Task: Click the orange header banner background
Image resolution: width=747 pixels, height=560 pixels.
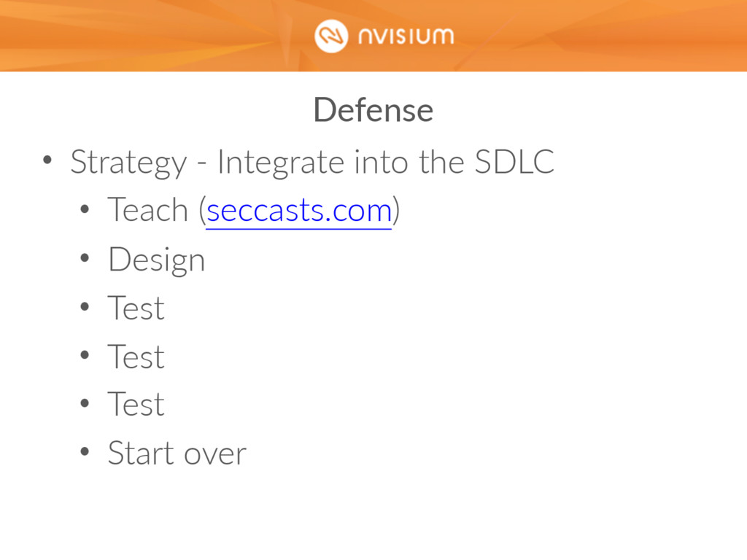Action: coord(143,36)
